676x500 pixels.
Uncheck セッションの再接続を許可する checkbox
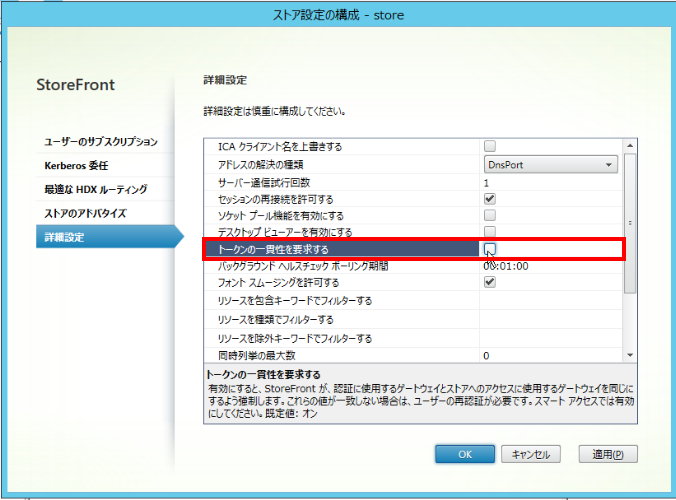[x=490, y=199]
